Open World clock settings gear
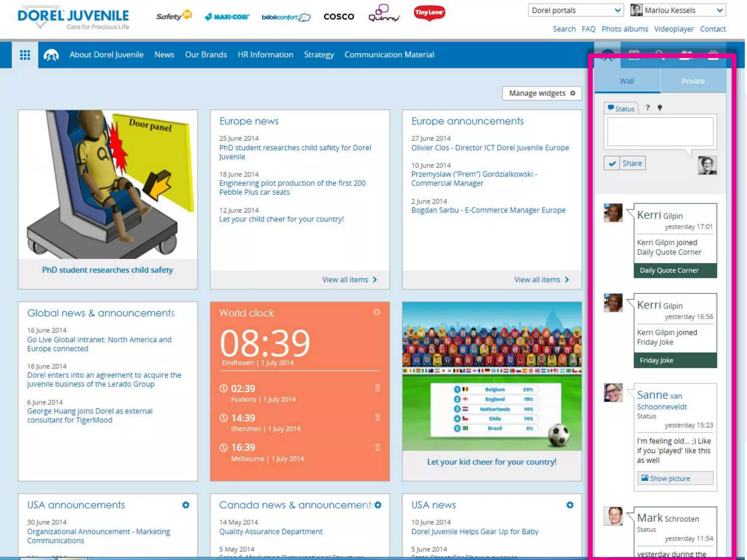The image size is (747, 560). click(376, 312)
